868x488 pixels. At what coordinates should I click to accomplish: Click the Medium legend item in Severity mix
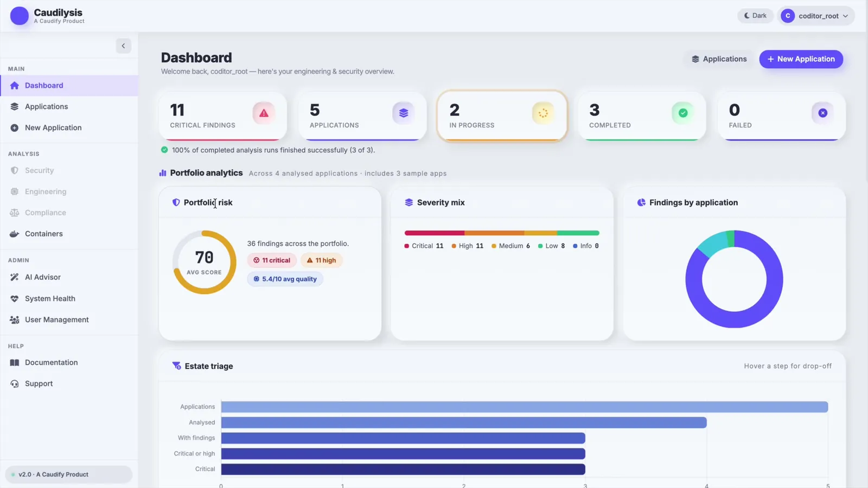(510, 246)
